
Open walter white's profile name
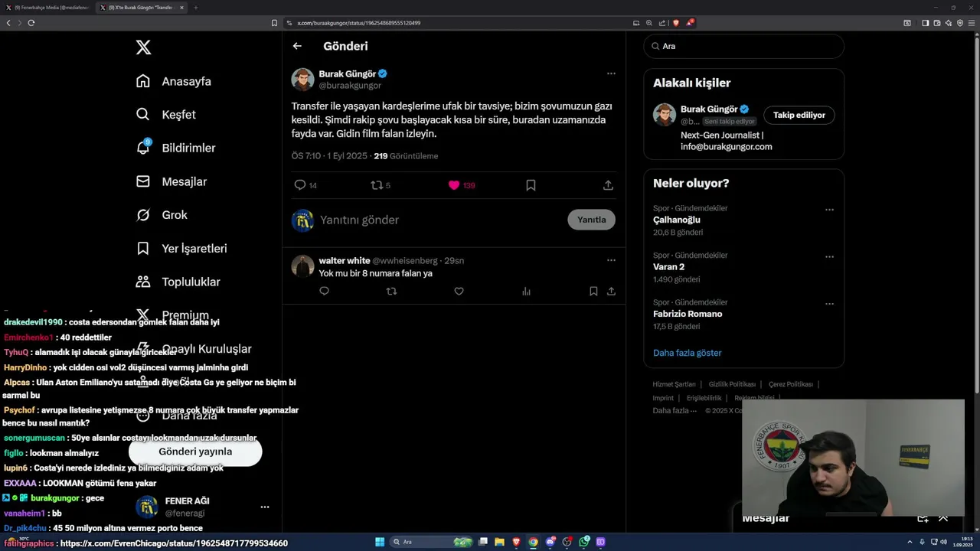[x=345, y=261]
